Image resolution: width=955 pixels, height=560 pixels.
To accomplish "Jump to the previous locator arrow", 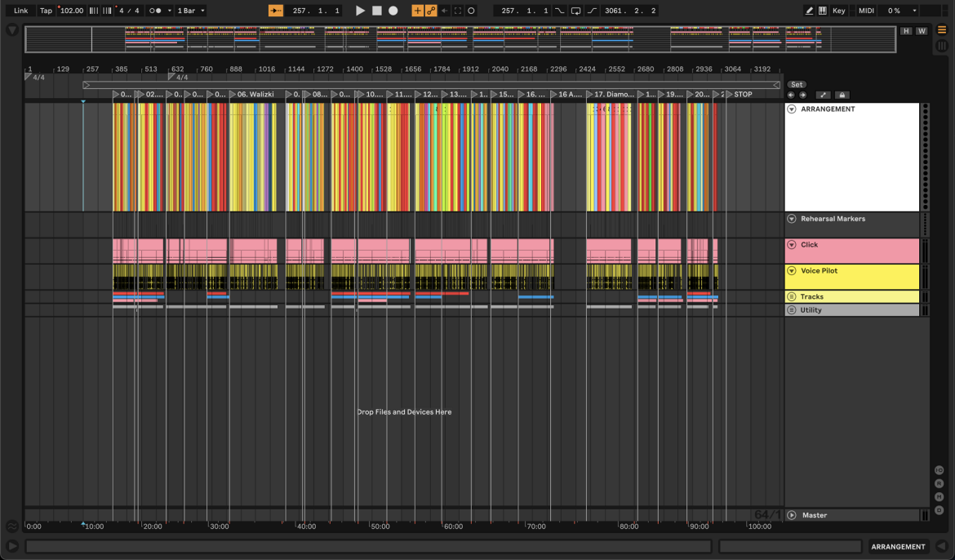I will point(791,95).
